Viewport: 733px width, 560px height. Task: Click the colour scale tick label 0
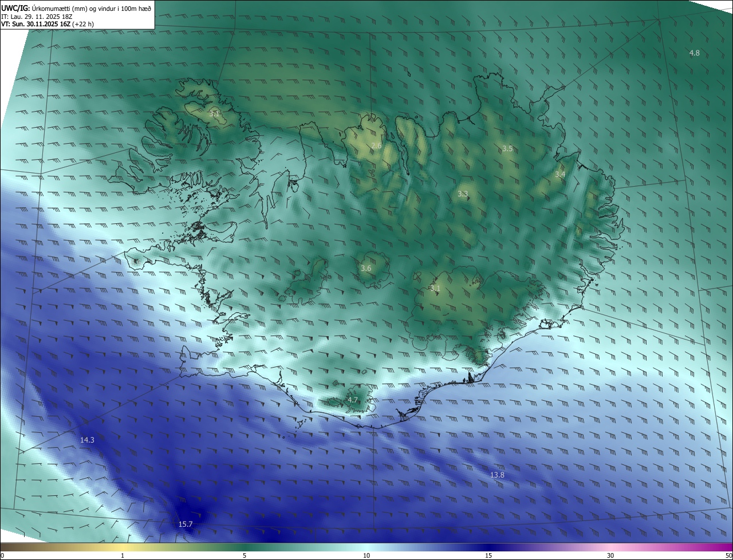2,555
